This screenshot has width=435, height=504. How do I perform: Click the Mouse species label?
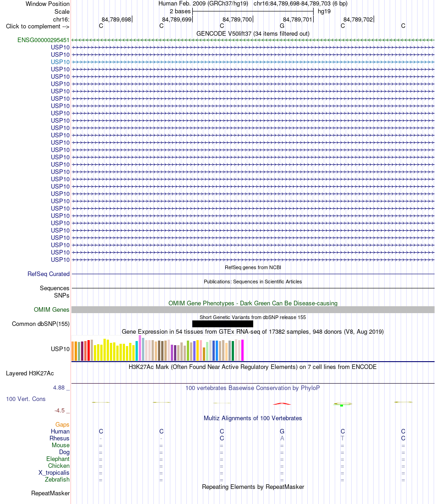tap(61, 445)
